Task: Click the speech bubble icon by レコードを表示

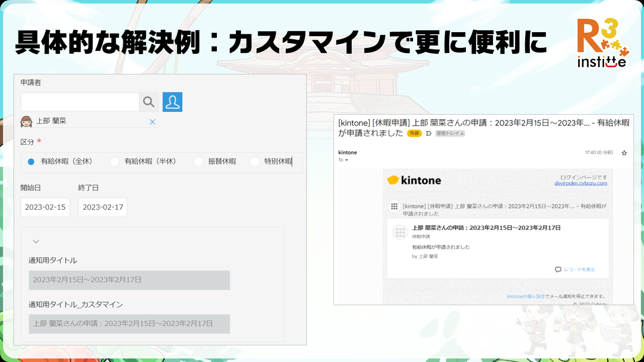Action: pos(558,269)
